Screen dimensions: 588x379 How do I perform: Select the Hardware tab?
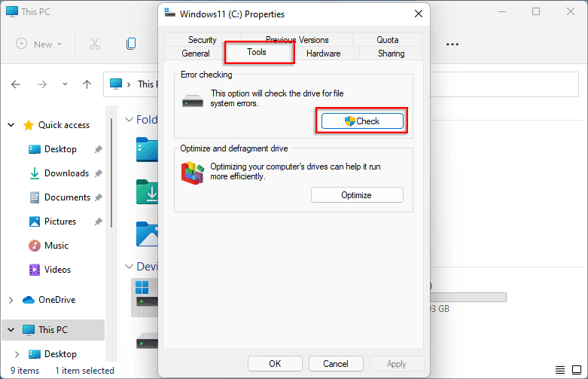tap(323, 53)
